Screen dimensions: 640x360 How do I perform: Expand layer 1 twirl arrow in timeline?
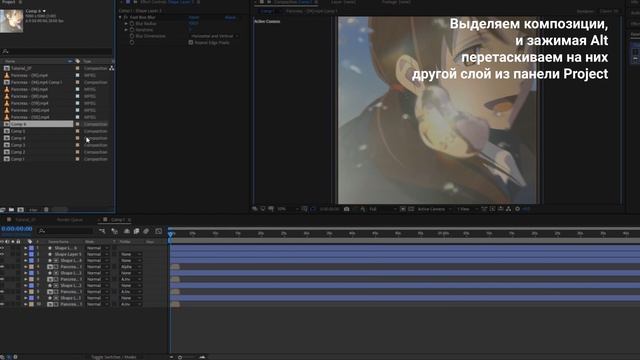[x=25, y=248]
